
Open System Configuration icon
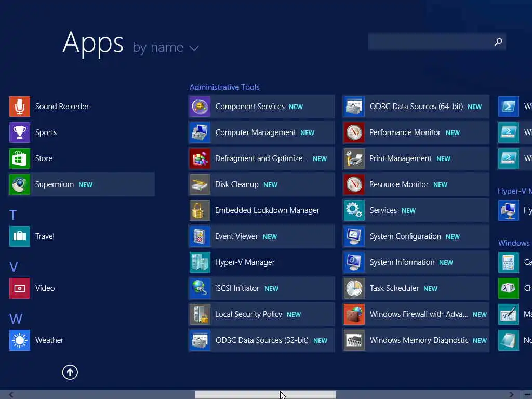tap(354, 236)
